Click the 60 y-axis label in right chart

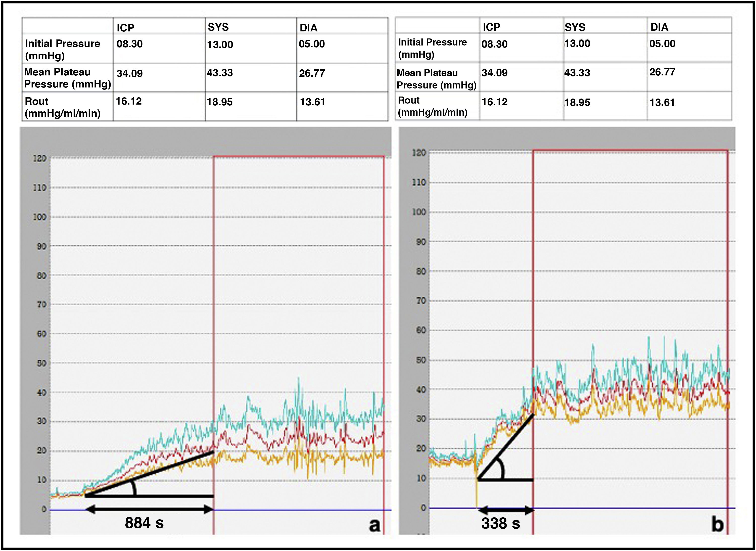click(421, 330)
